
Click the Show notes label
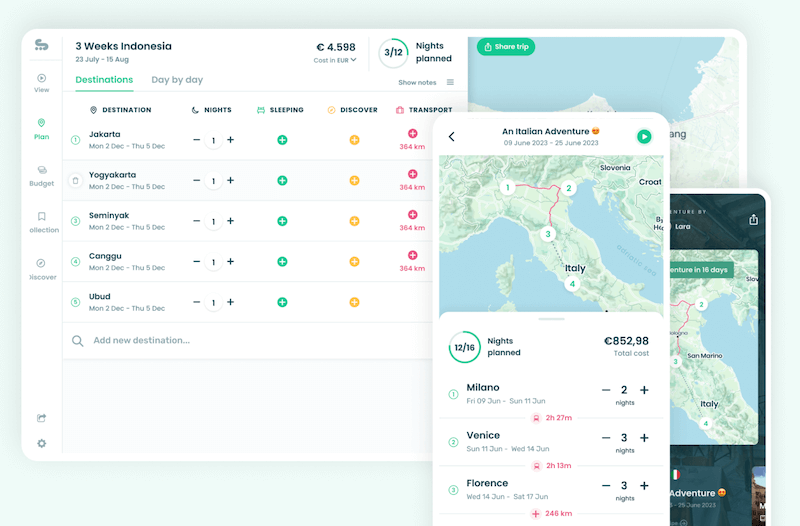417,83
